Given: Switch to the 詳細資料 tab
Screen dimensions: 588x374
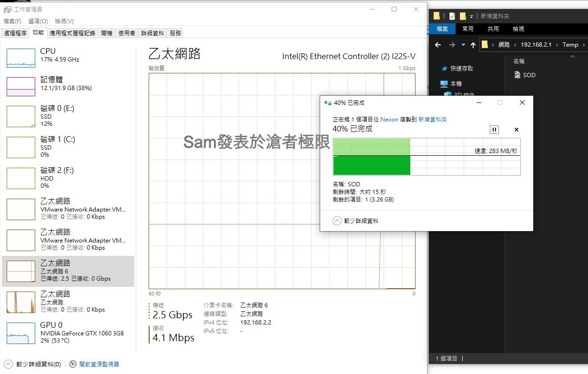Looking at the screenshot, I should [152, 33].
